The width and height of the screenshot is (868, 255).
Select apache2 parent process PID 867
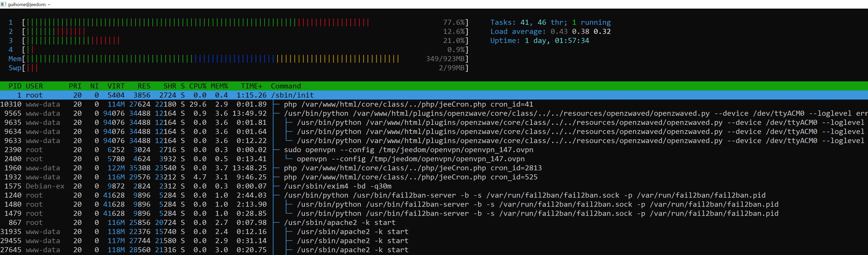434,222
